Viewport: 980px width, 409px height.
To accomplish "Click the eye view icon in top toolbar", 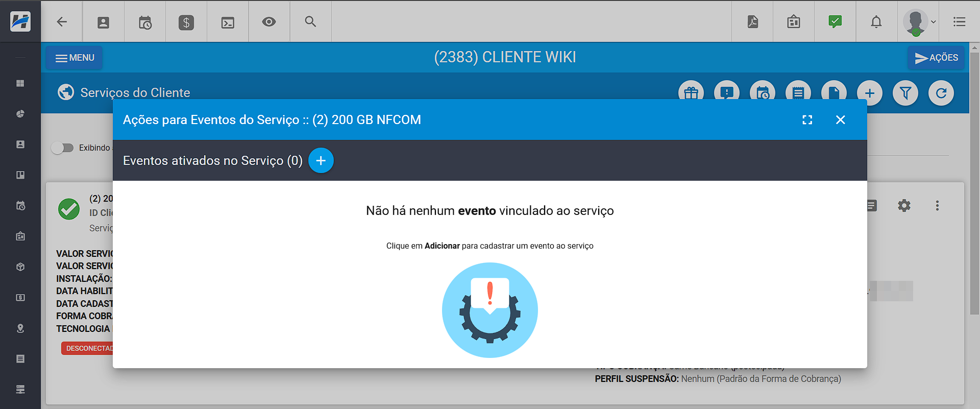I will tap(269, 21).
